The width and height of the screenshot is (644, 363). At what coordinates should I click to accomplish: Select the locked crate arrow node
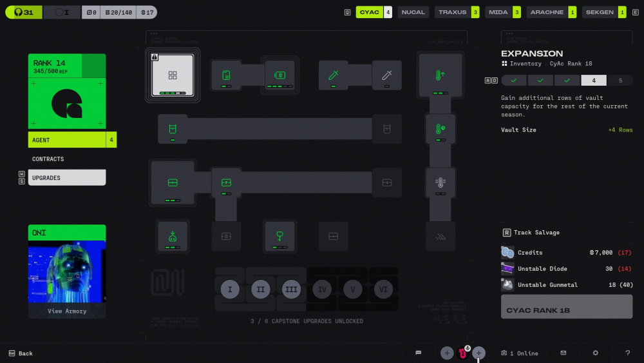(x=387, y=182)
